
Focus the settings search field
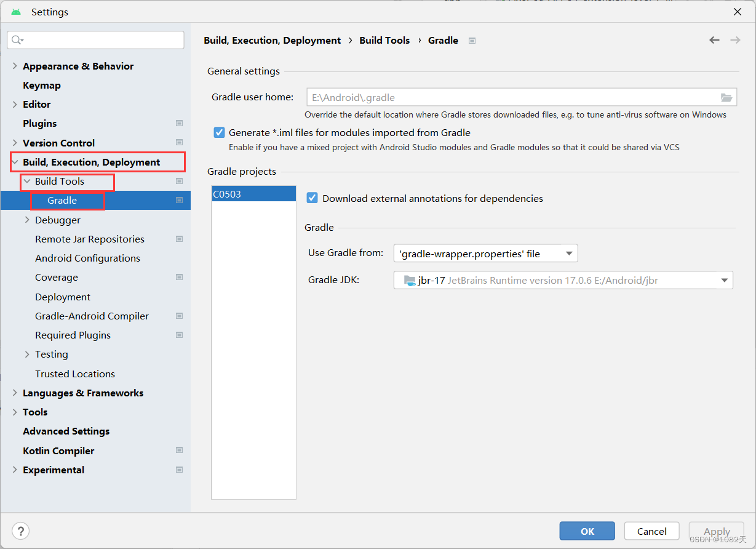pyautogui.click(x=96, y=40)
